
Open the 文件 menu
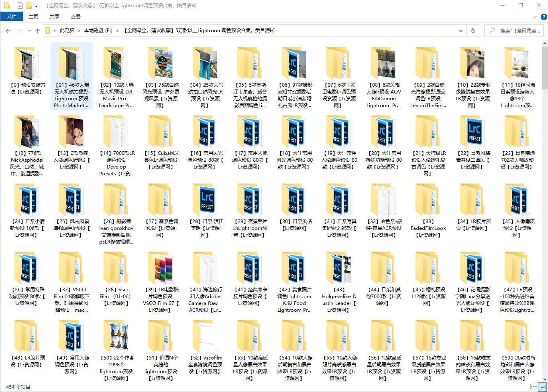(12, 16)
